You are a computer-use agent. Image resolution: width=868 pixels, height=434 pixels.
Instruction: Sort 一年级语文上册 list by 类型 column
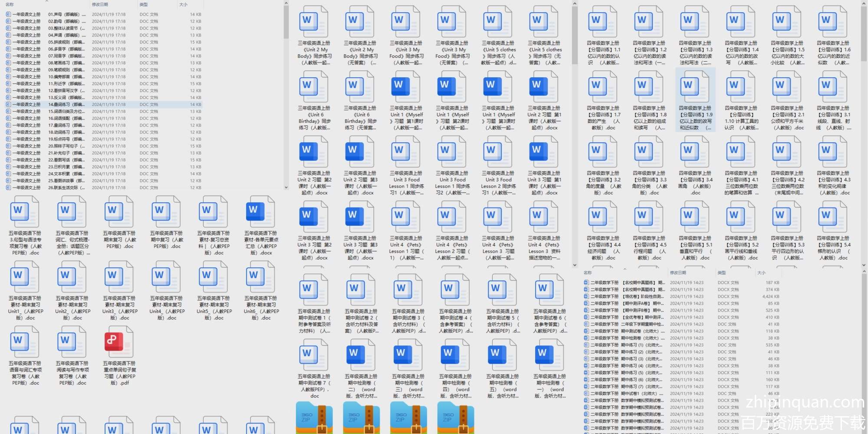(x=144, y=4)
